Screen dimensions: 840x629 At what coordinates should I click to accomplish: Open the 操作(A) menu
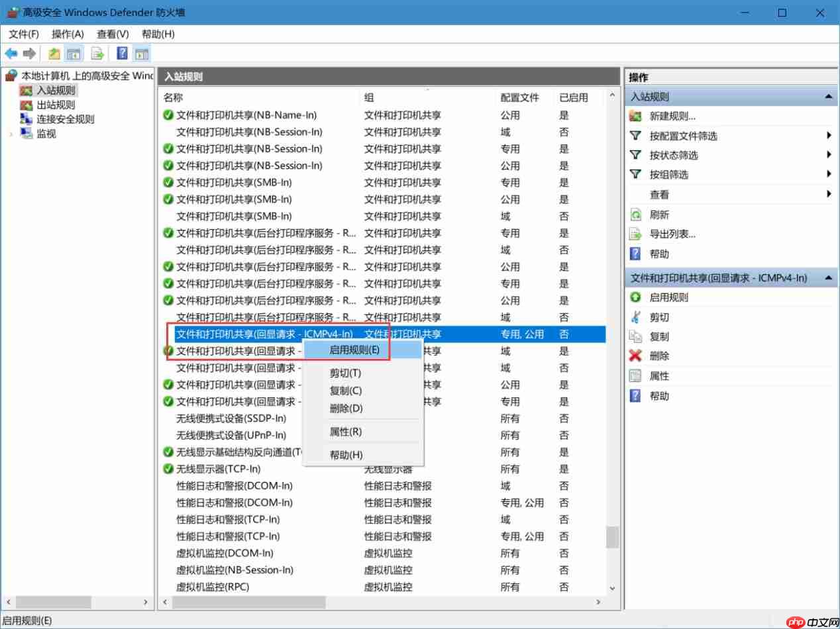click(66, 34)
